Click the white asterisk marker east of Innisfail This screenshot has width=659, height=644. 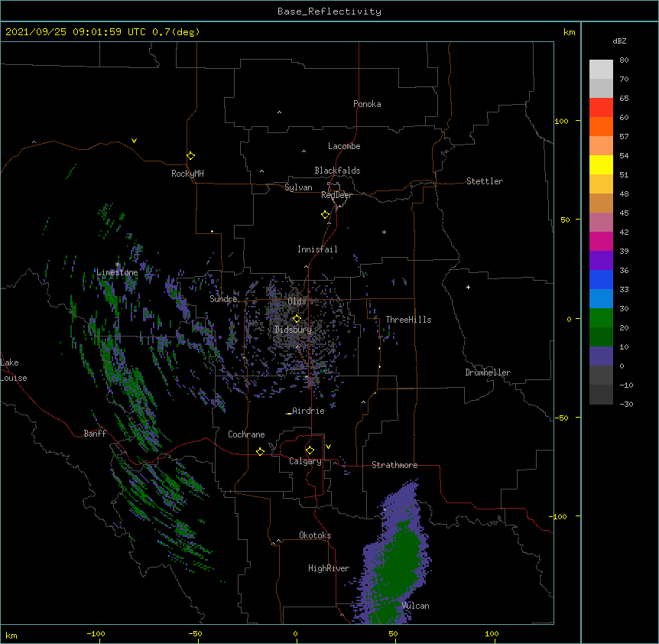point(384,232)
